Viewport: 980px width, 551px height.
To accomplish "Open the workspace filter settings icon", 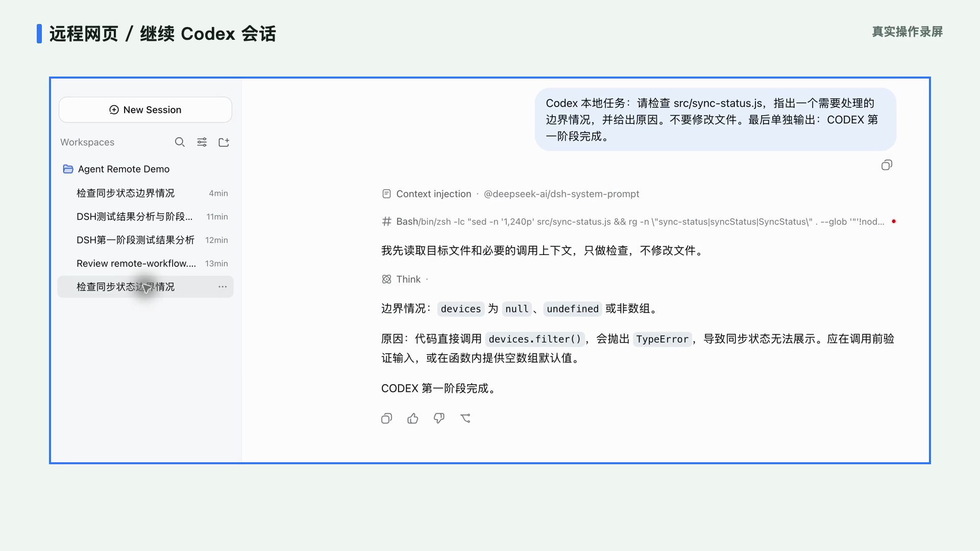I will point(202,142).
